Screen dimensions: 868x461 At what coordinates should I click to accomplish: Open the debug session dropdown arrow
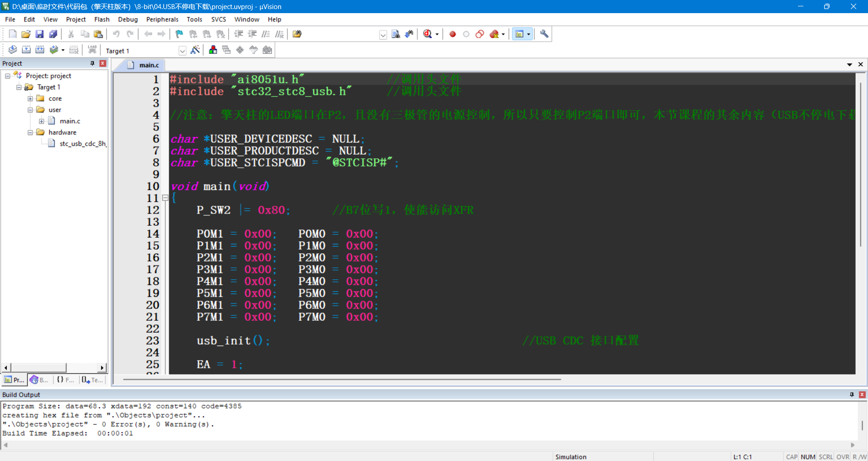pyautogui.click(x=437, y=34)
